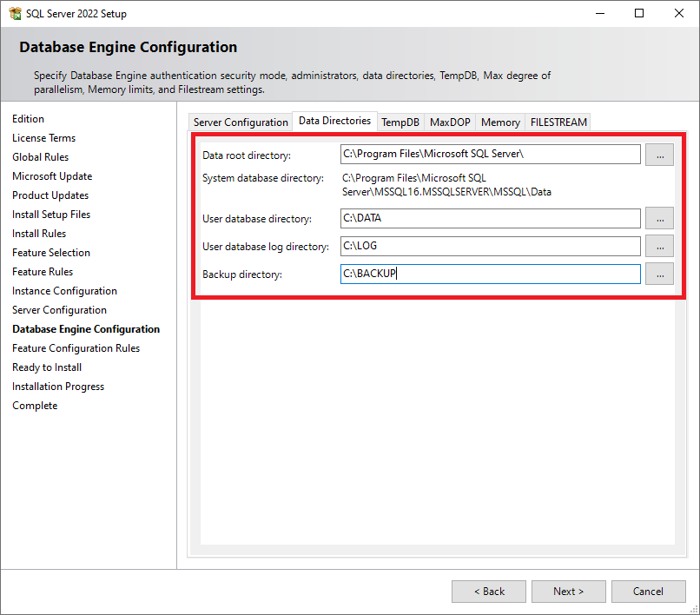Switch to the Server Configuration tab
Image resolution: width=700 pixels, height=615 pixels.
click(x=241, y=122)
